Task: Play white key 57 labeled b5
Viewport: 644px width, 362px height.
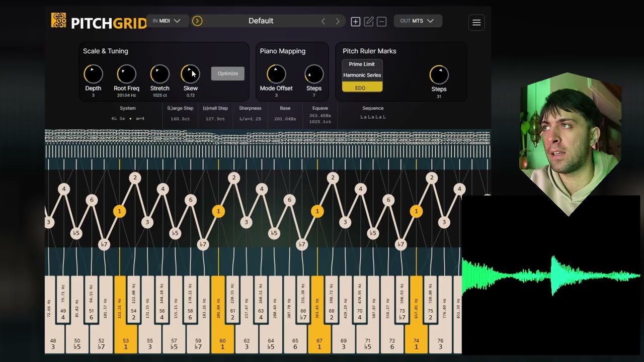Action: pyautogui.click(x=174, y=342)
